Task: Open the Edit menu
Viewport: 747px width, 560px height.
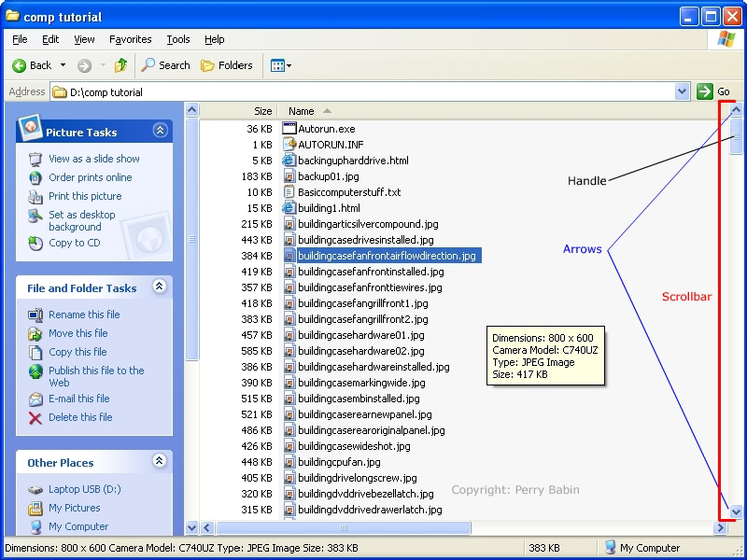Action: 50,39
